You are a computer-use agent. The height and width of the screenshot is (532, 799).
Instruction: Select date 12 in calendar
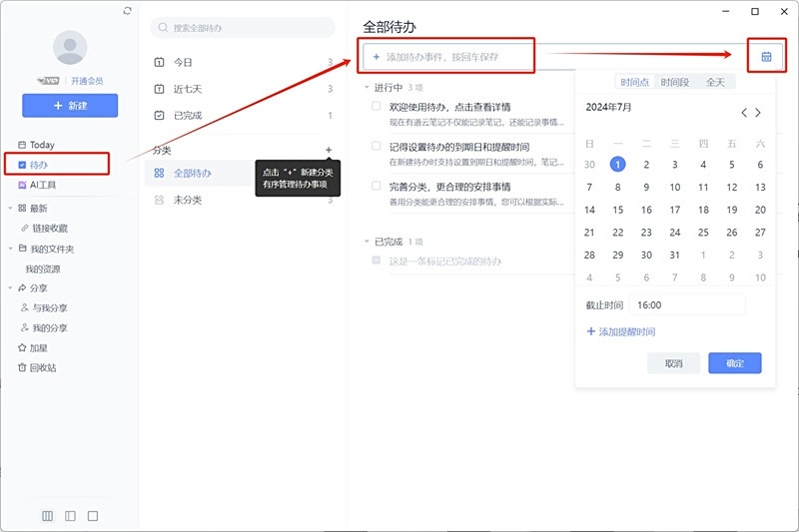tap(732, 187)
